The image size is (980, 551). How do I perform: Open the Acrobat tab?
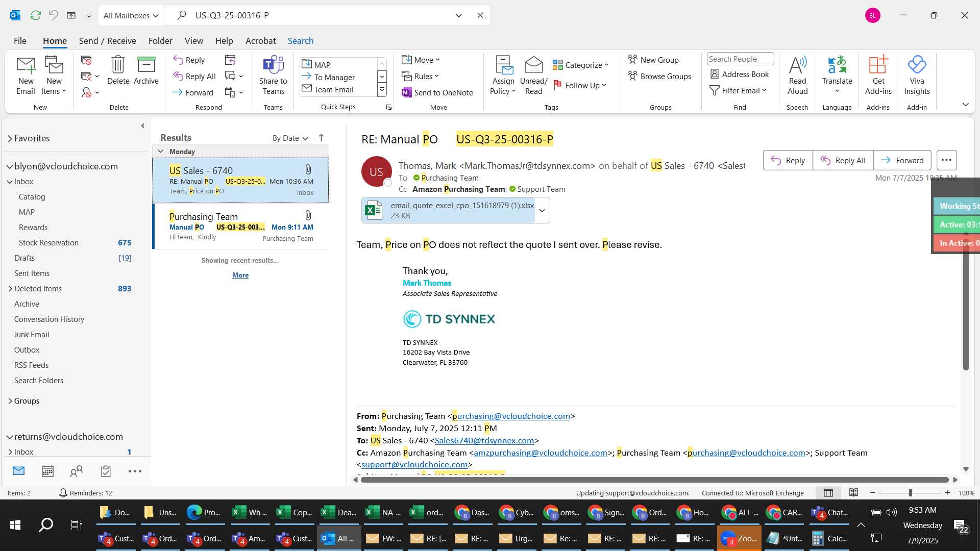(260, 41)
